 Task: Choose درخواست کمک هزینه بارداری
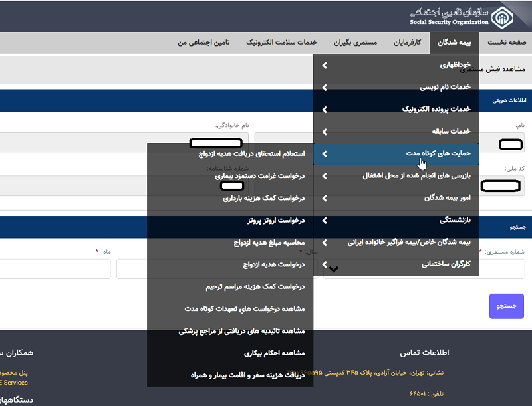click(x=263, y=198)
